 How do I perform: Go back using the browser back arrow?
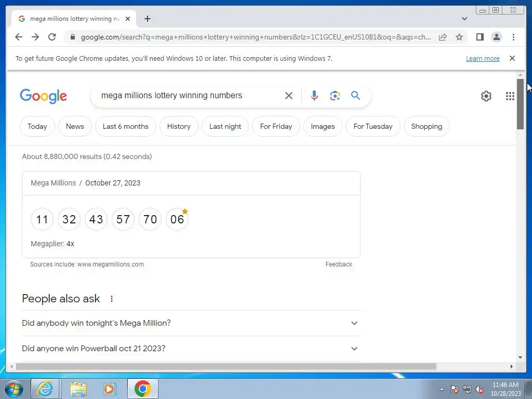click(x=19, y=37)
